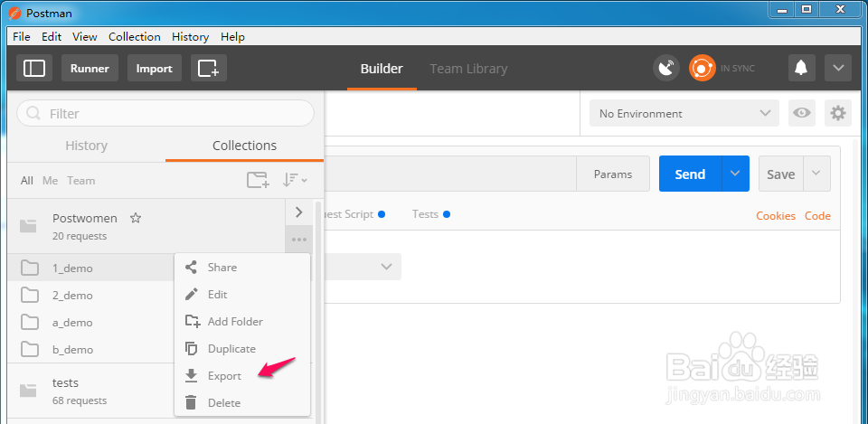Switch to Team Library tab

point(469,69)
